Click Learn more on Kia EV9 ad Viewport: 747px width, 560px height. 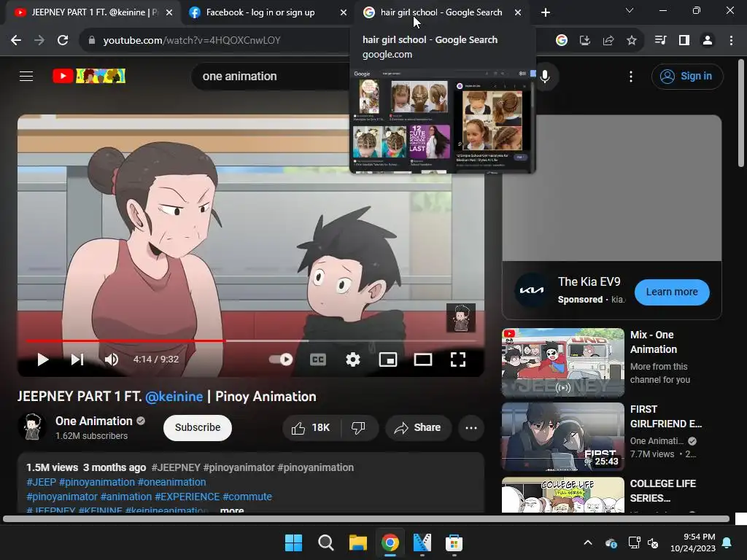[672, 292]
